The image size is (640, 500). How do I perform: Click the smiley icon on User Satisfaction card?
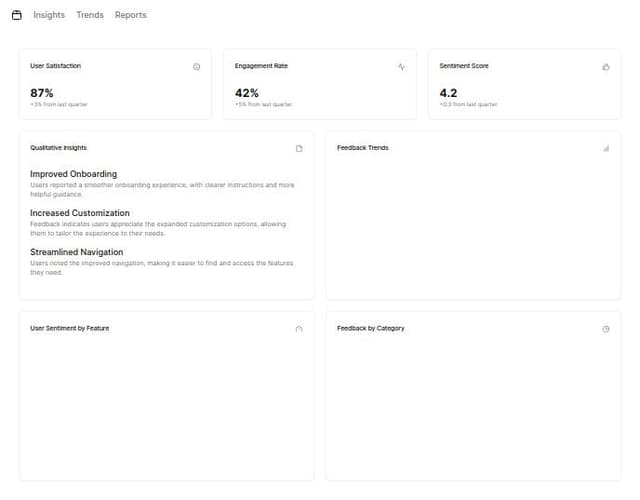(x=196, y=67)
